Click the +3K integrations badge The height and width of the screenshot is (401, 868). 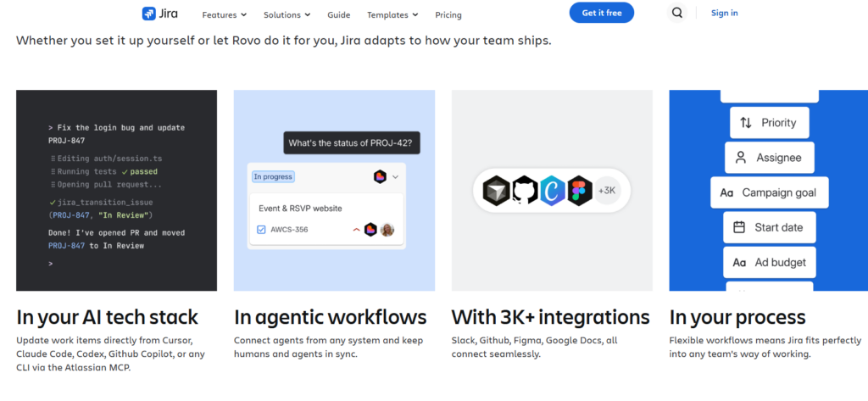607,191
